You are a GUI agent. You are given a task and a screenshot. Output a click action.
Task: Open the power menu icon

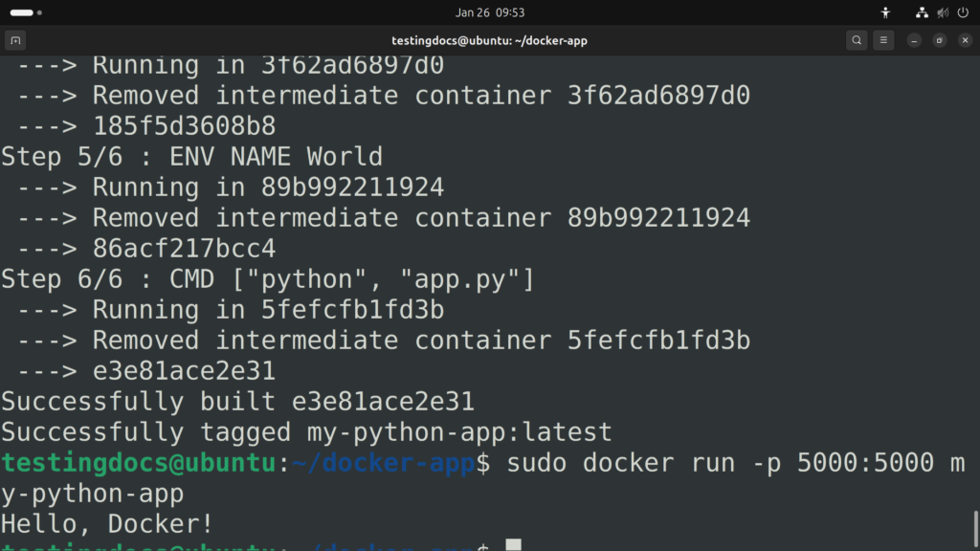point(963,12)
